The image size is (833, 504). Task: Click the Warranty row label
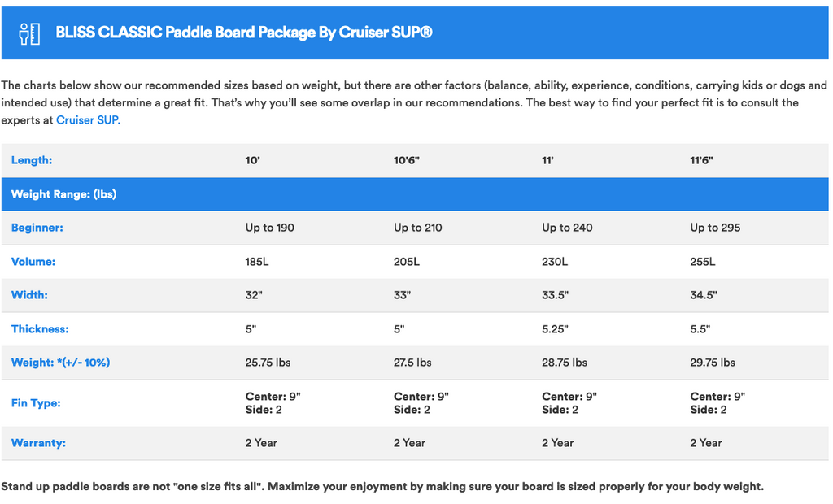click(x=38, y=442)
